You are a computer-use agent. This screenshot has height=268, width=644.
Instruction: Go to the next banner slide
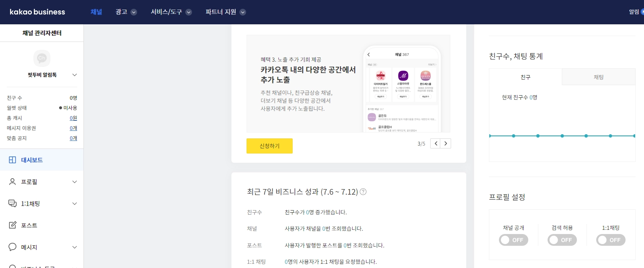click(446, 143)
